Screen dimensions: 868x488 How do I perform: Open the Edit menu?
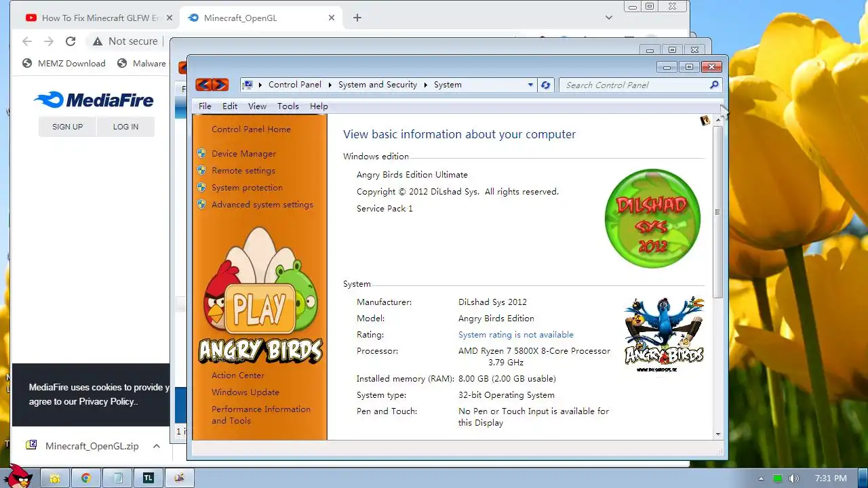(x=230, y=106)
